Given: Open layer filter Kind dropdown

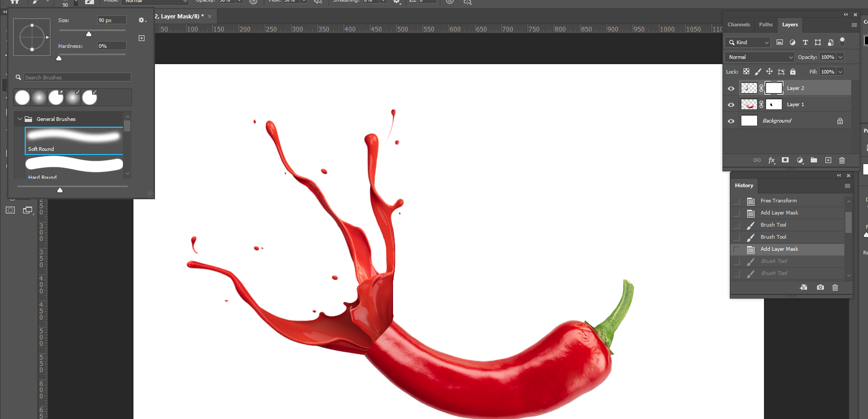Looking at the screenshot, I should (749, 42).
